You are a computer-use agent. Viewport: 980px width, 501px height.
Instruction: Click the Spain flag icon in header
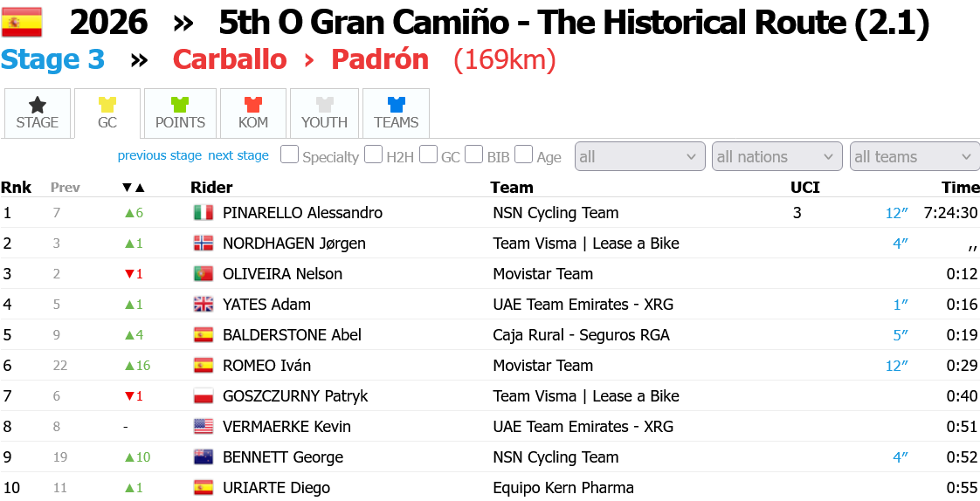tap(22, 23)
